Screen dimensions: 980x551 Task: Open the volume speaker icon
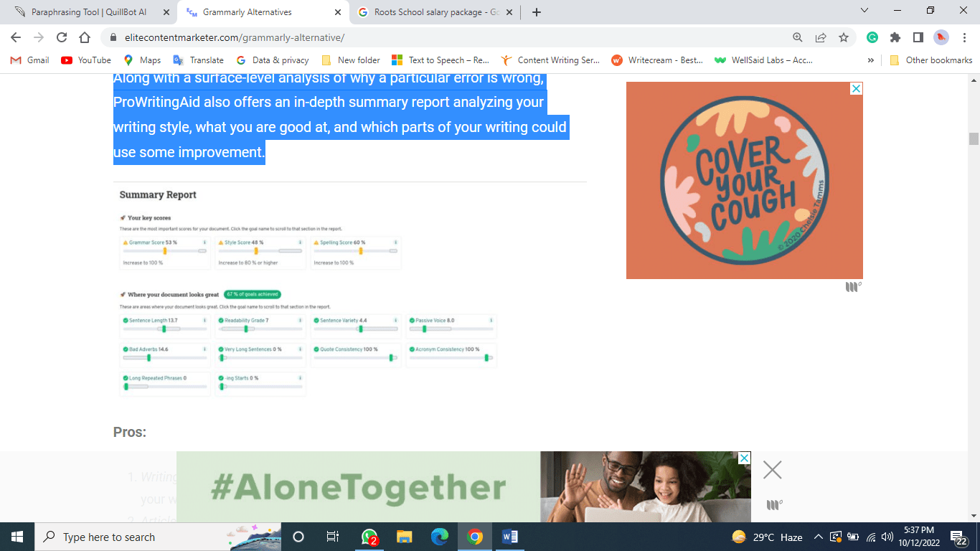(888, 537)
